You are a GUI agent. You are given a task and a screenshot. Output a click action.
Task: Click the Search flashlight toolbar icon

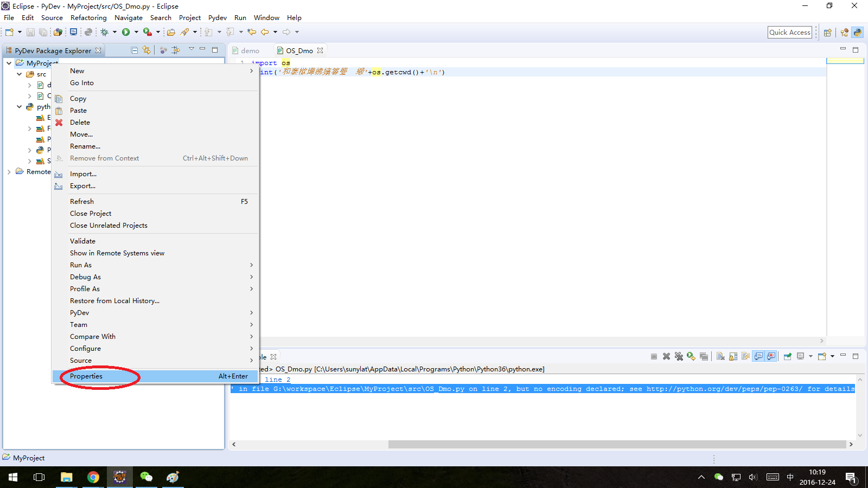tap(184, 32)
